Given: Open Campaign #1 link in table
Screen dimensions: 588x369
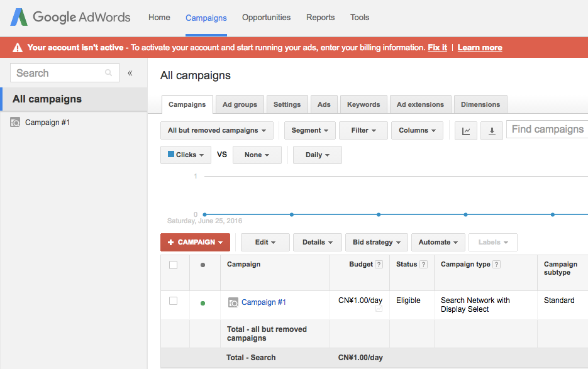Looking at the screenshot, I should [x=263, y=302].
